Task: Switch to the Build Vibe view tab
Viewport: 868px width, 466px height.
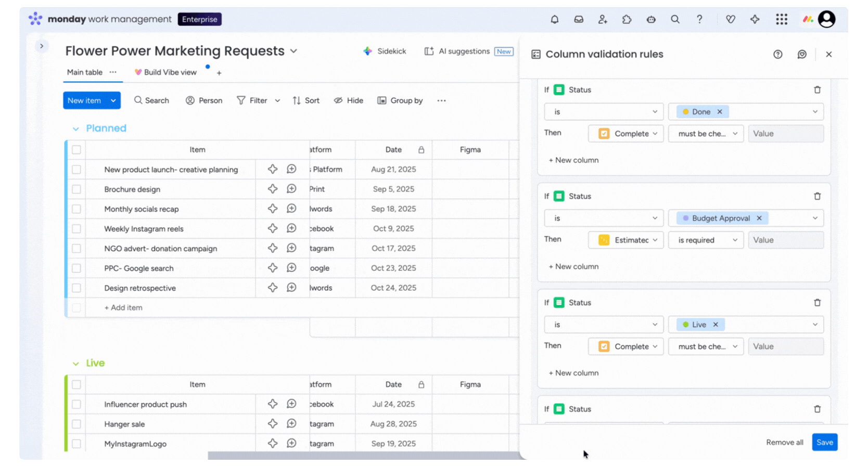Action: 165,72
